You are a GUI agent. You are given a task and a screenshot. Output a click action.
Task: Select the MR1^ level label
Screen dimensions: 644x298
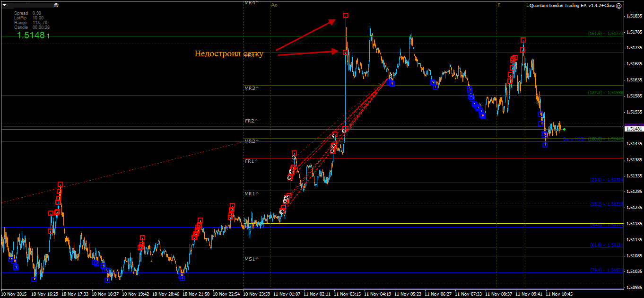(252, 194)
